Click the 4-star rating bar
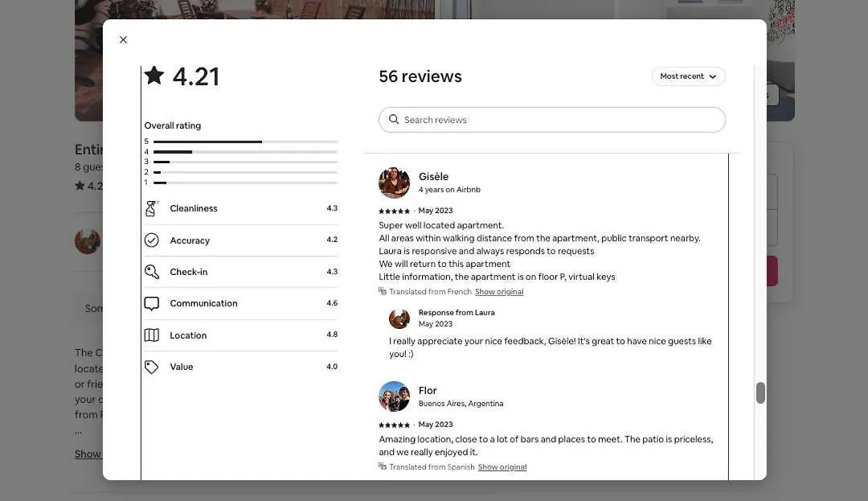This screenshot has width=868, height=501. (x=245, y=152)
